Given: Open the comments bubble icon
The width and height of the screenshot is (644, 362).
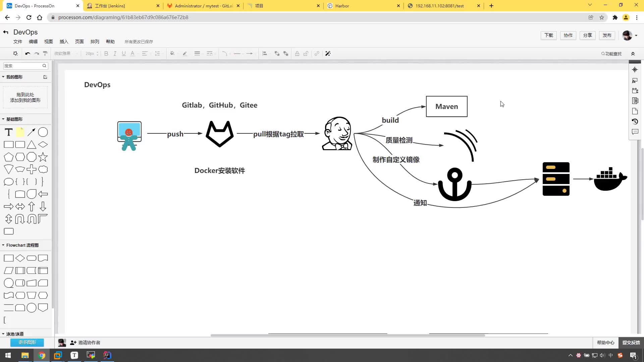Looking at the screenshot, I should [635, 132].
